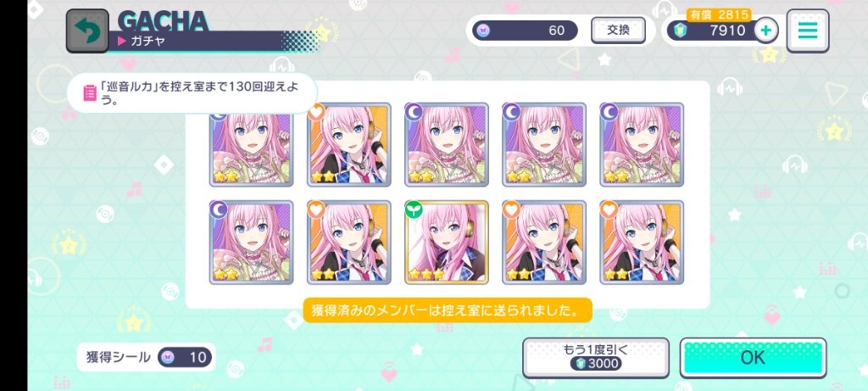The height and width of the screenshot is (391, 868).
Task: Confirm results with the OK button
Action: click(753, 358)
